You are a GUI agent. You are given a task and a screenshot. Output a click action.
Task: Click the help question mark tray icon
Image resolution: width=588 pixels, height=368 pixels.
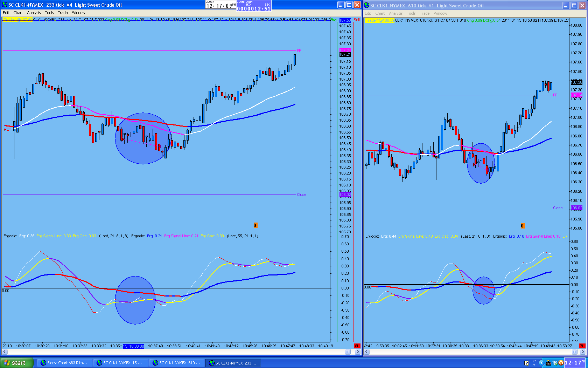pos(526,363)
